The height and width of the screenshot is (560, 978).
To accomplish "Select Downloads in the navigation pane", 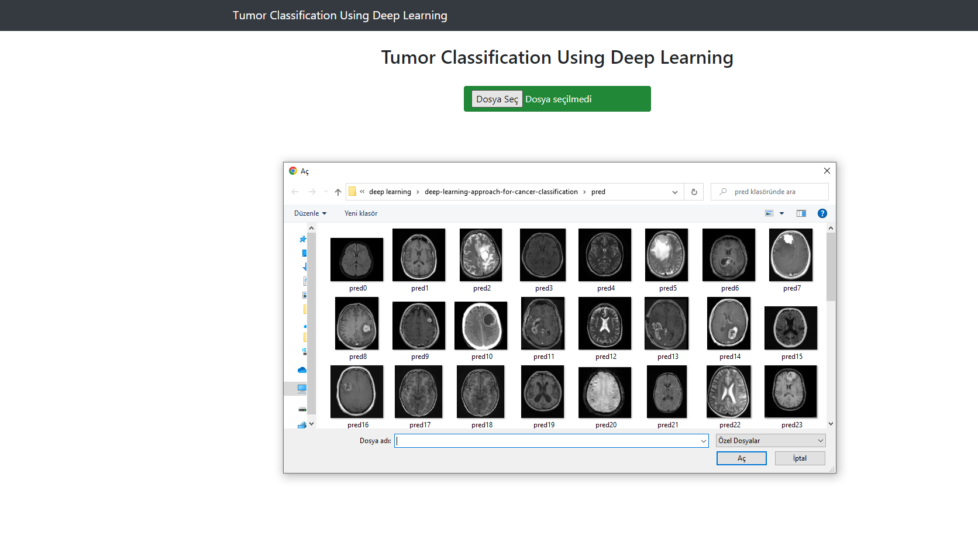I will pyautogui.click(x=304, y=267).
